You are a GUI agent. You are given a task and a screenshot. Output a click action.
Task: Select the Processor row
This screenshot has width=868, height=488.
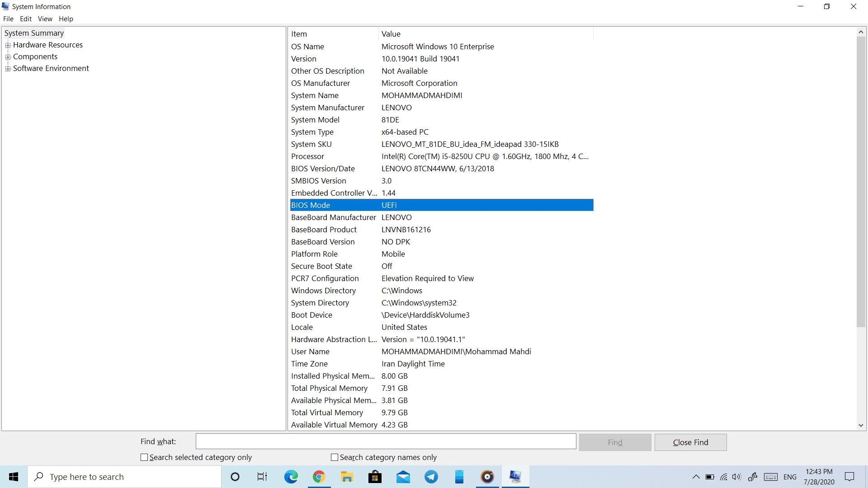(441, 156)
